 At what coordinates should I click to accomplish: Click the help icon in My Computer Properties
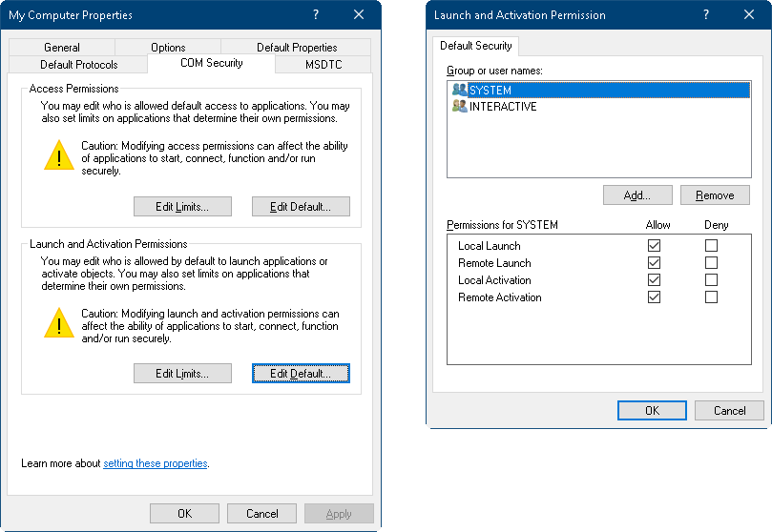tap(315, 15)
